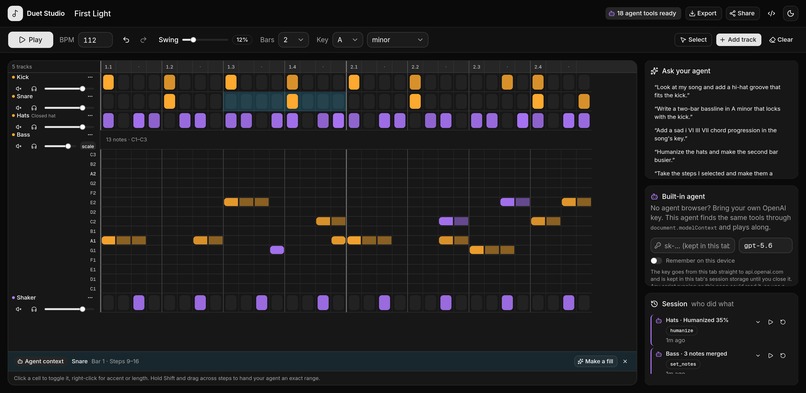Viewport: 806px width, 393px height.
Task: Click the 2.1 bar marker in the ruler
Action: pyautogui.click(x=354, y=67)
